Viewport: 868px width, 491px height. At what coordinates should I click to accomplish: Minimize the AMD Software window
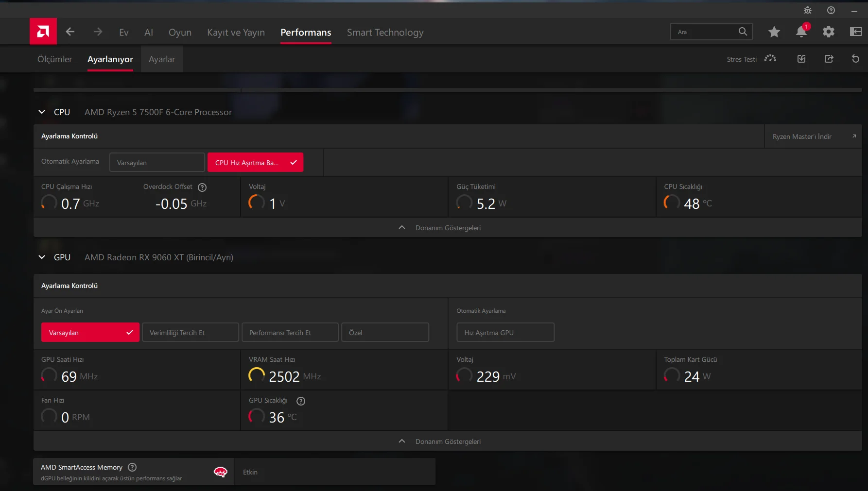coord(854,11)
